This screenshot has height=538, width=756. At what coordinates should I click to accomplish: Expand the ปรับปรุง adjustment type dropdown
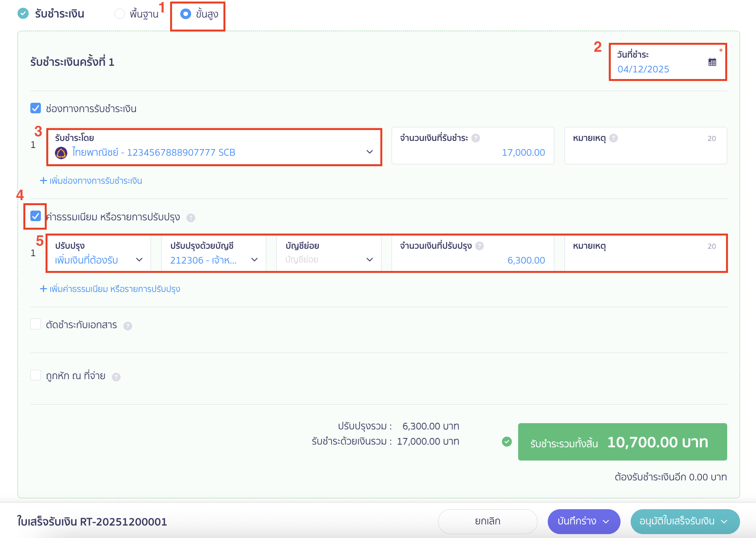pyautogui.click(x=139, y=260)
